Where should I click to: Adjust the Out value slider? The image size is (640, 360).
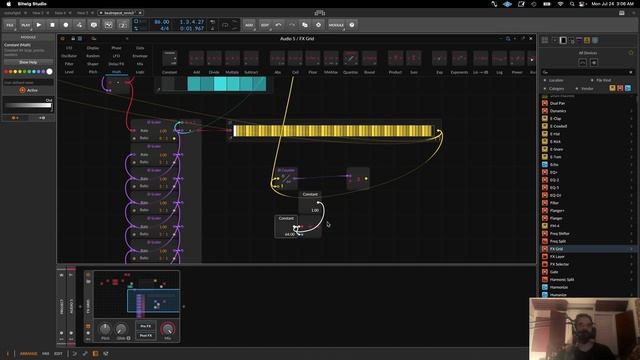(28, 106)
